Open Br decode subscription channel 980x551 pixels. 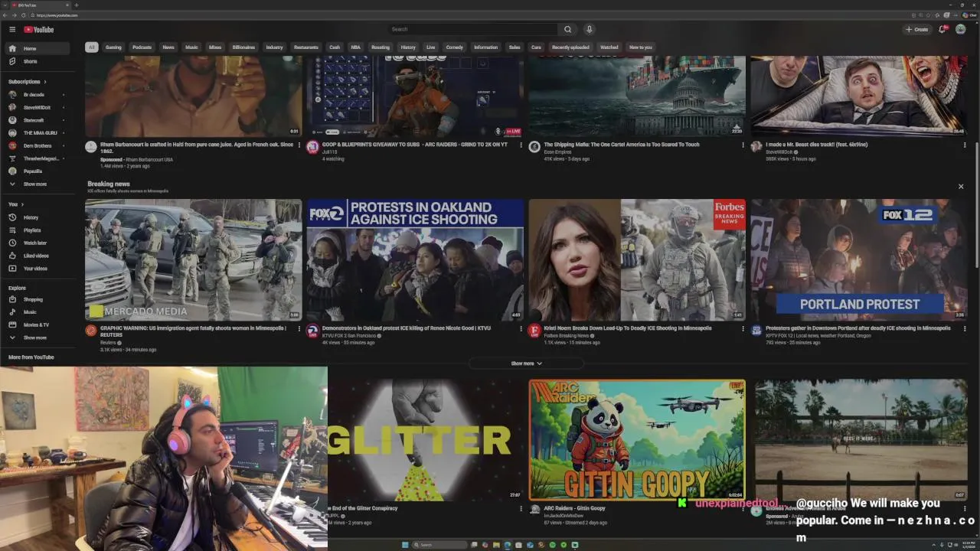[38, 95]
